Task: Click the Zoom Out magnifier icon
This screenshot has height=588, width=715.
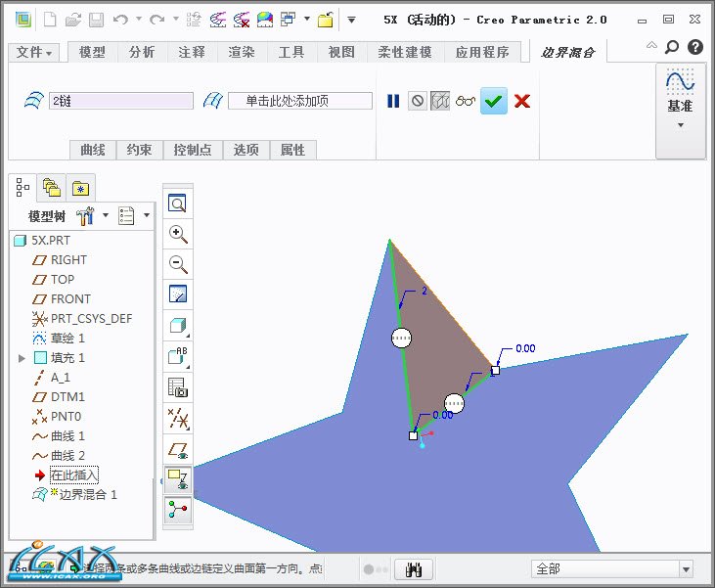Action: pyautogui.click(x=178, y=264)
